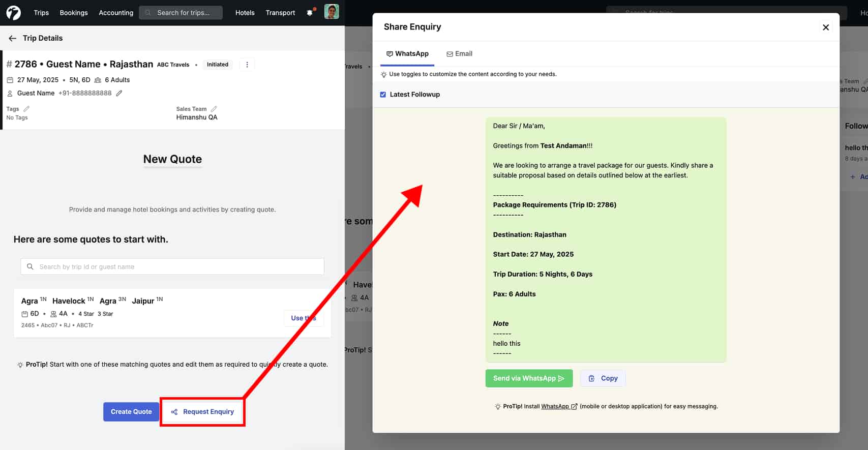Edit Sales Team with pencil icon
The image size is (868, 450).
[x=214, y=109]
